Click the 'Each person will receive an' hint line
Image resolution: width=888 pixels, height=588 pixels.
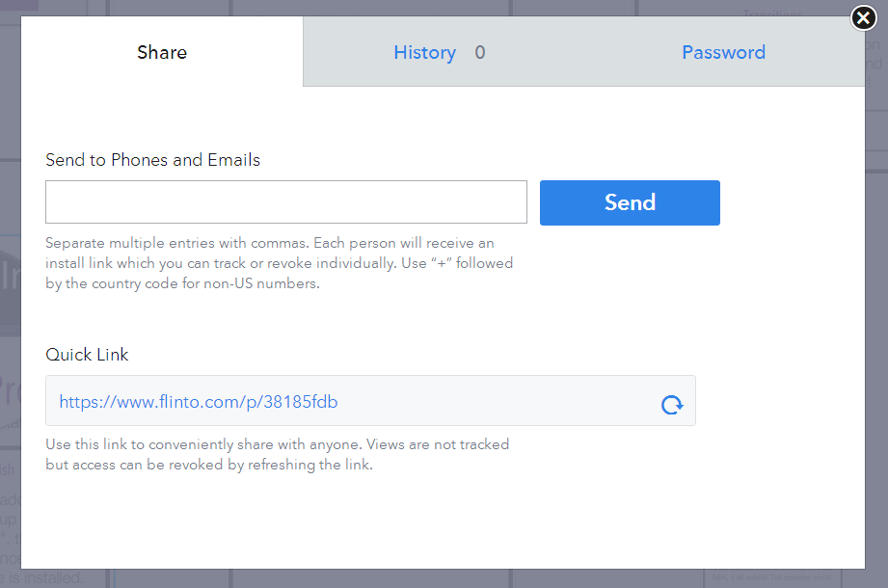pyautogui.click(x=404, y=243)
